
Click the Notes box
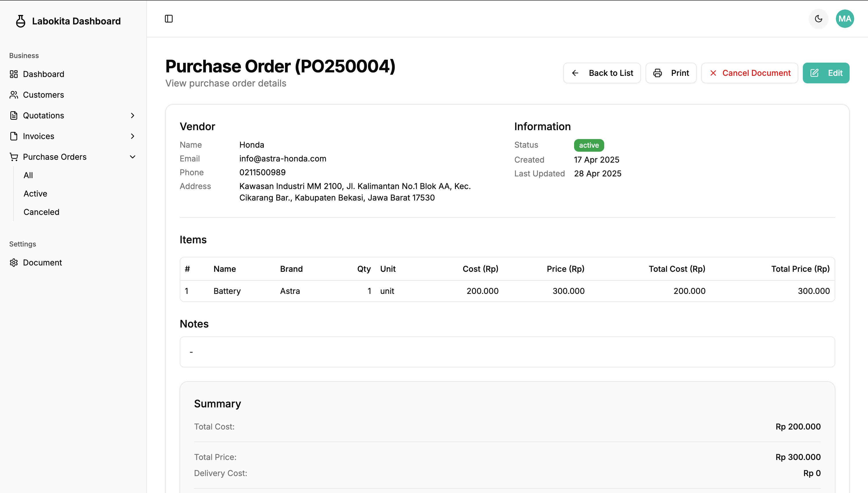click(x=507, y=352)
